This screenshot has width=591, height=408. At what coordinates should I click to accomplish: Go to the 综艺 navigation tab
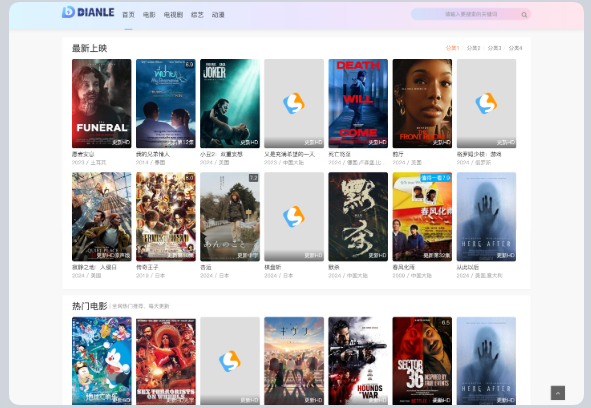pyautogui.click(x=197, y=15)
